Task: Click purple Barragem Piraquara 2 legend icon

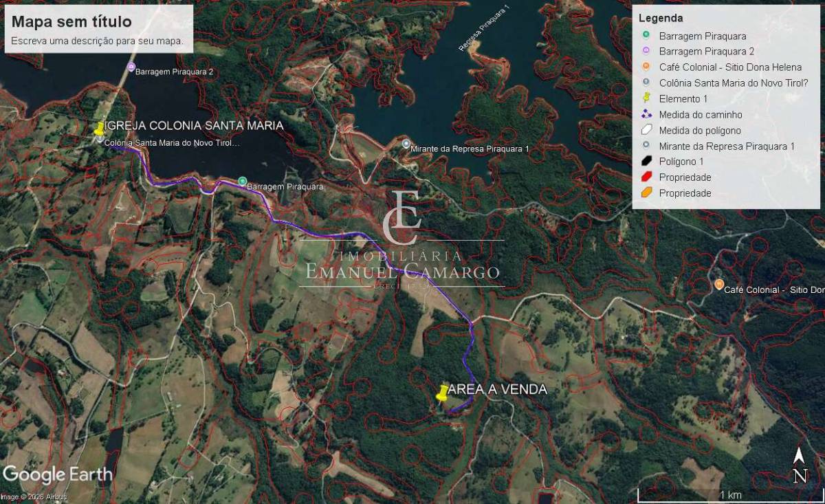Action: (646, 52)
